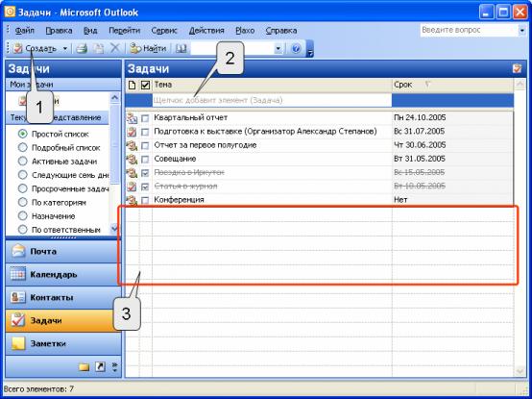Screen dimensions: 532x399
Task: Select По категориям view
Action: (22, 203)
